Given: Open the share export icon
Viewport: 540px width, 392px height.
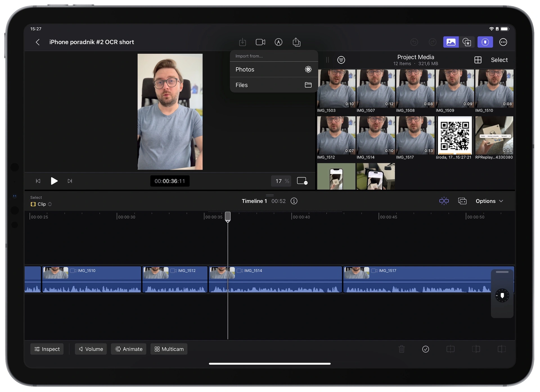Looking at the screenshot, I should coord(296,42).
